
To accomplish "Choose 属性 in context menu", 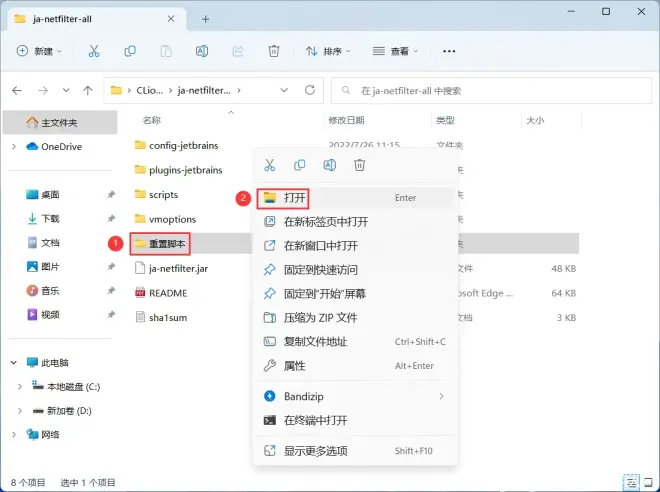I will coord(356,366).
